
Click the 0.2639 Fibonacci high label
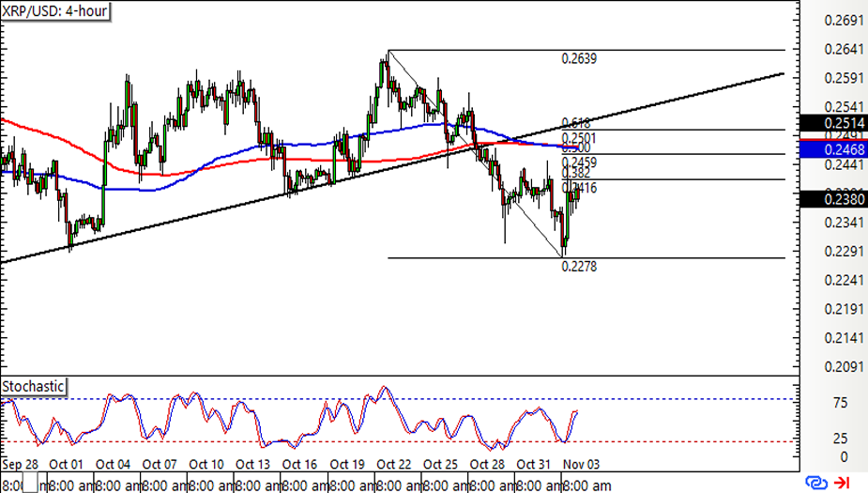point(579,59)
